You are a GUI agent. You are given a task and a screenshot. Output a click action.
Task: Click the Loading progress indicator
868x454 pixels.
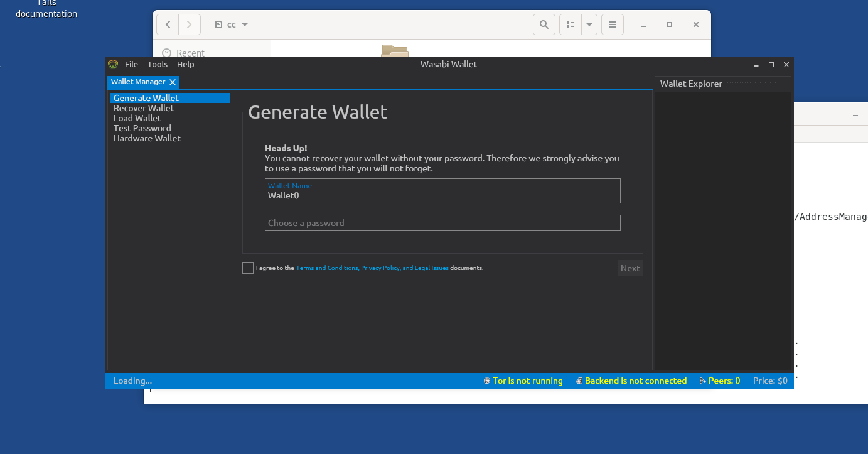click(x=132, y=381)
